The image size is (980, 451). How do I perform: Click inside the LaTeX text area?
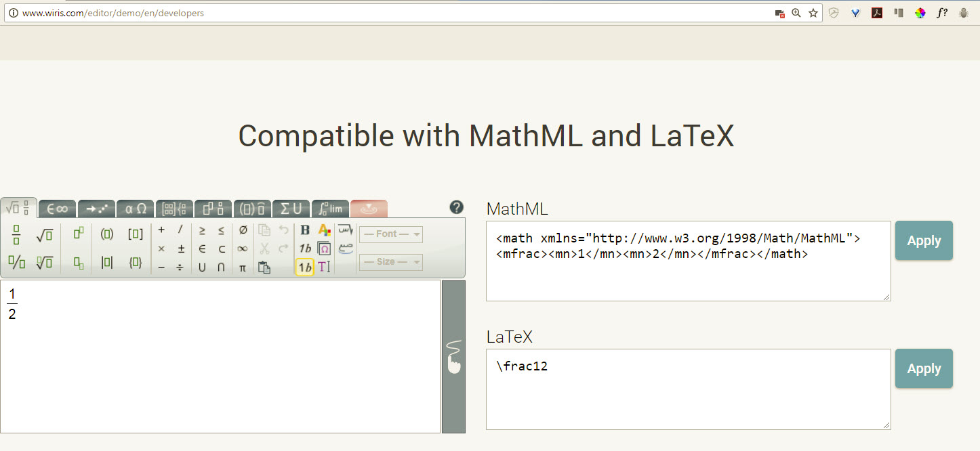coord(689,389)
